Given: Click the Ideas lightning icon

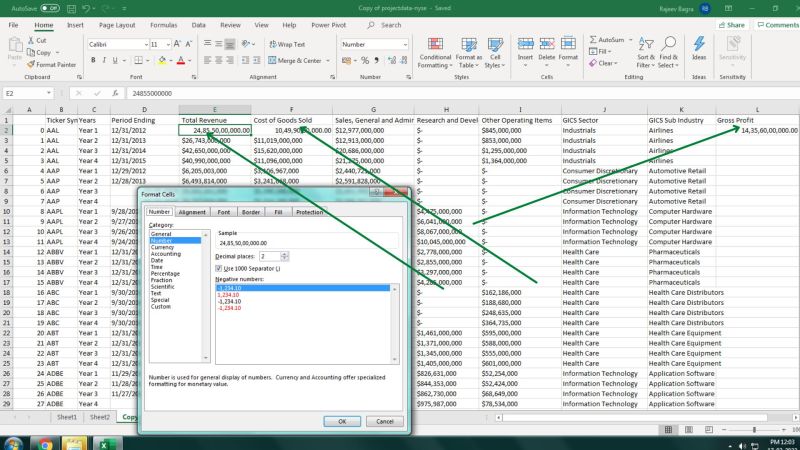Looking at the screenshot, I should point(699,44).
